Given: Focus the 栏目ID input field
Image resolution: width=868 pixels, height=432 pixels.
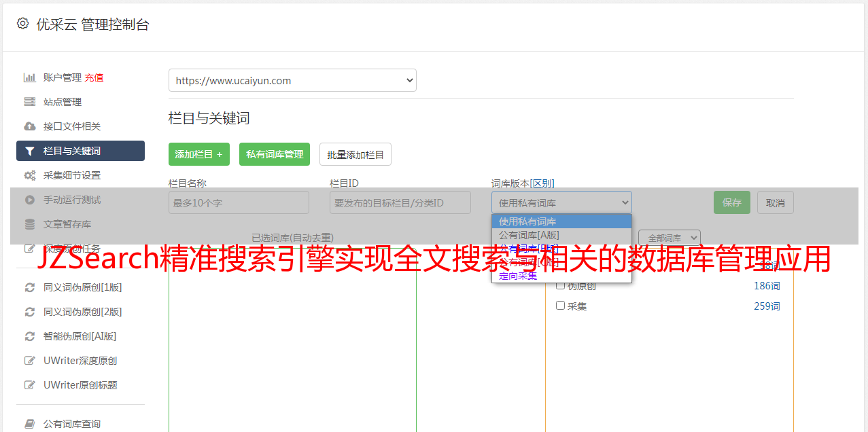Looking at the screenshot, I should click(400, 202).
